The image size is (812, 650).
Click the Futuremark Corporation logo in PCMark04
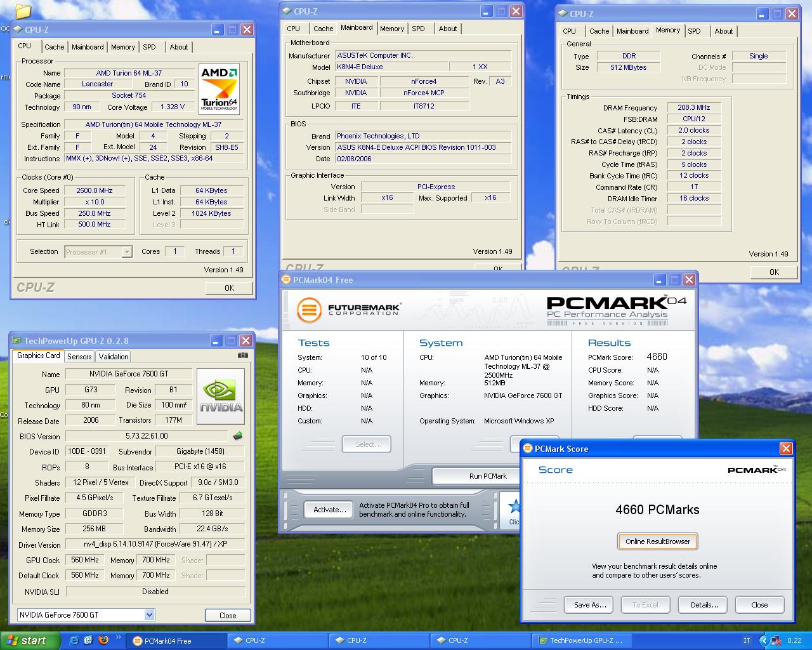tap(349, 310)
